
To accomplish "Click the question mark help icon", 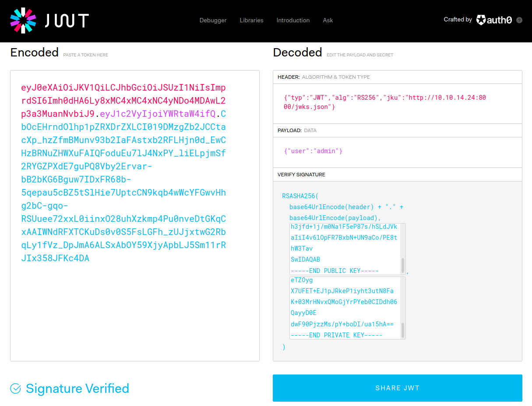I will 519,20.
